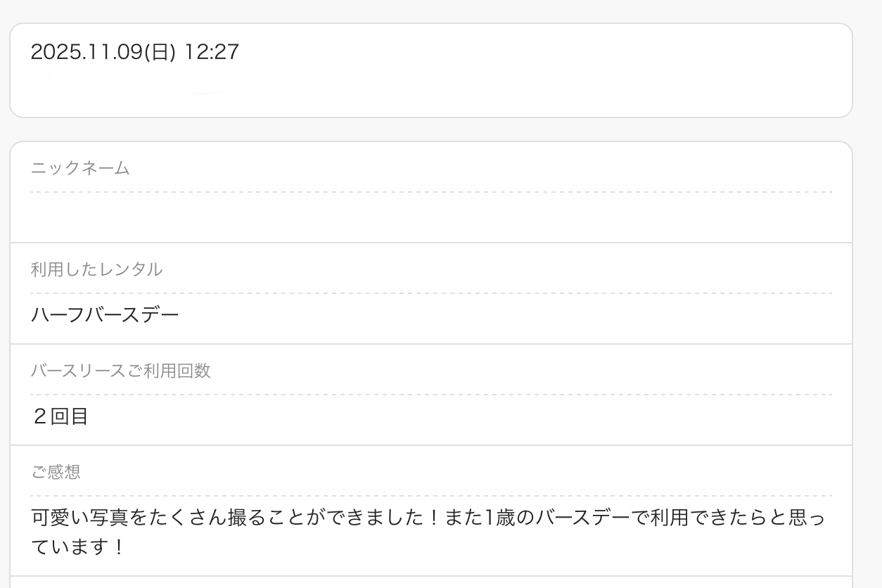The image size is (882, 588).
Task: Click the 12:27 timestamp
Action: [212, 52]
